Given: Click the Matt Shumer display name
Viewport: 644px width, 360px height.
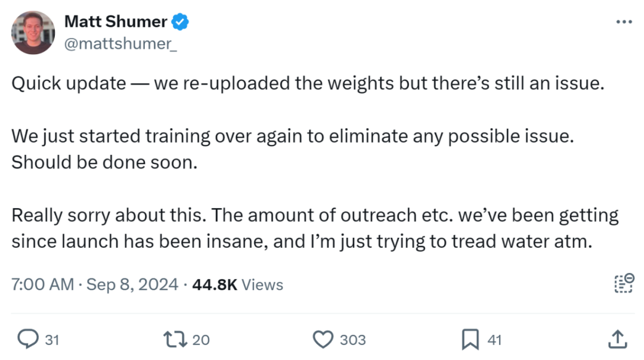Looking at the screenshot, I should point(116,22).
